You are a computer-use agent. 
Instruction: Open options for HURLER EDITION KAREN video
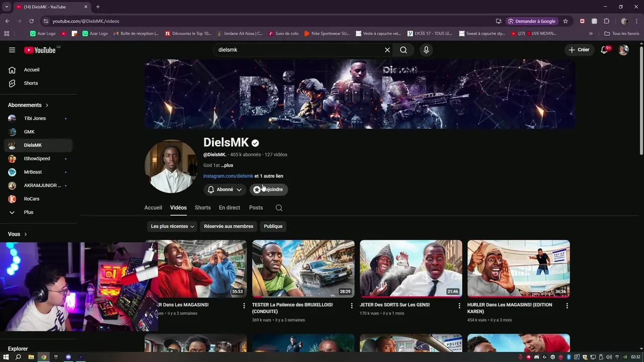tap(567, 306)
